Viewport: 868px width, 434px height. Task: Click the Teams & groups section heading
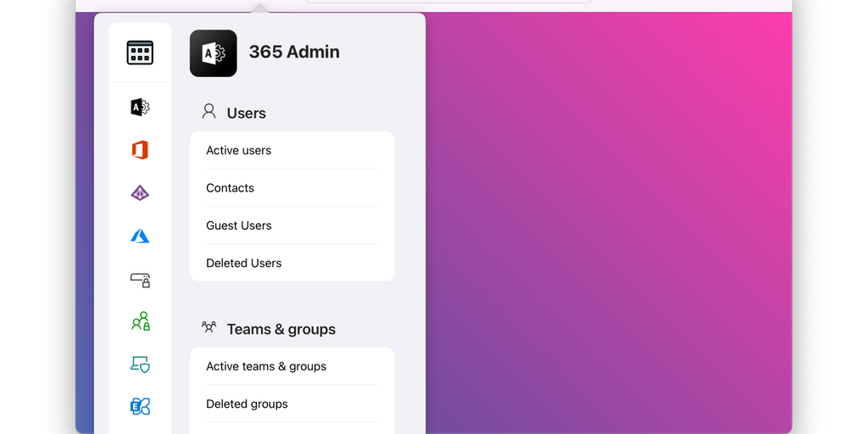[281, 330]
